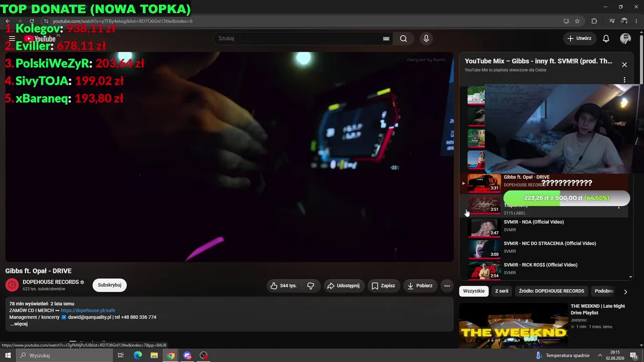
Task: Save the video using Zapisz
Action: pos(383,286)
